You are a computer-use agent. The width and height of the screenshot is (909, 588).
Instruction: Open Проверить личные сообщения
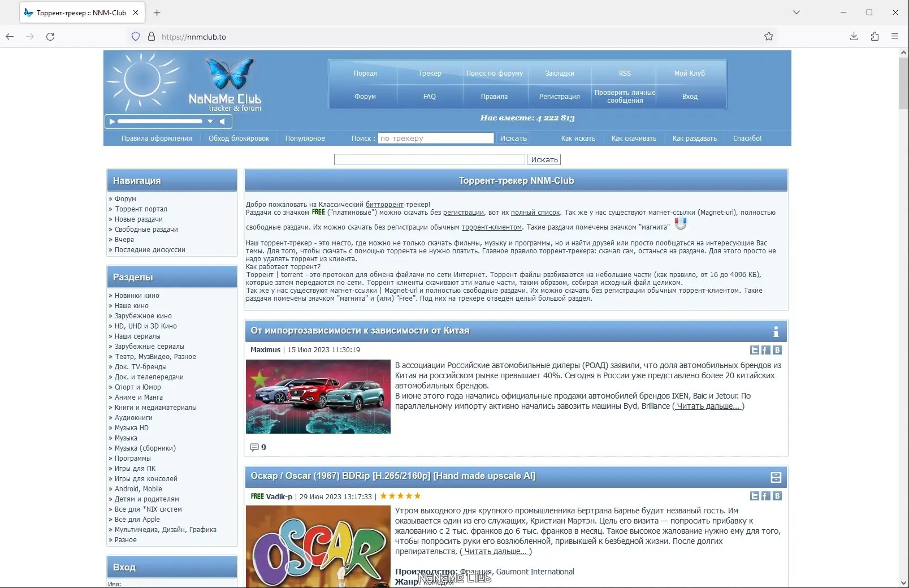tap(625, 97)
